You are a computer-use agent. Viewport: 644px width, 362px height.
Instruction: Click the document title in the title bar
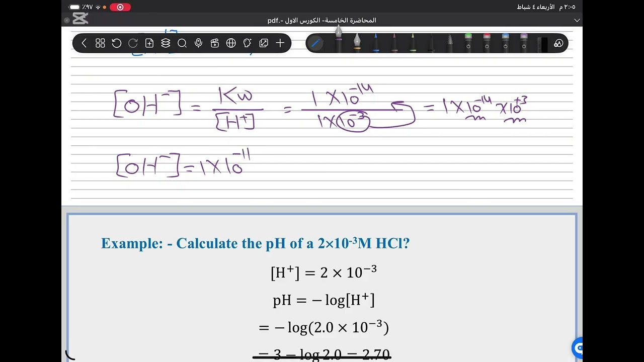coord(322,20)
